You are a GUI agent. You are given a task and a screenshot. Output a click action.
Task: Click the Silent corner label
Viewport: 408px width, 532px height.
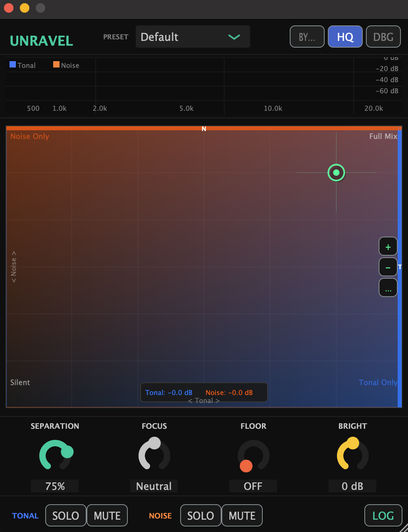[20, 382]
